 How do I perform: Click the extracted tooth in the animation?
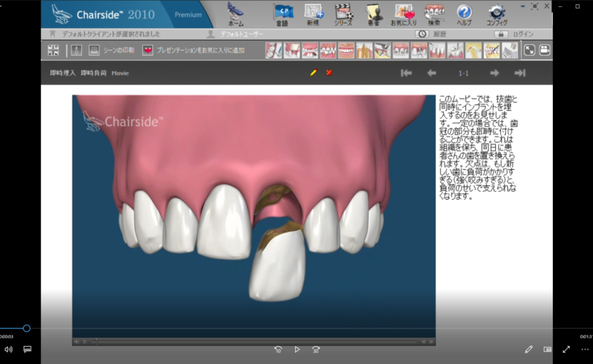pos(277,261)
